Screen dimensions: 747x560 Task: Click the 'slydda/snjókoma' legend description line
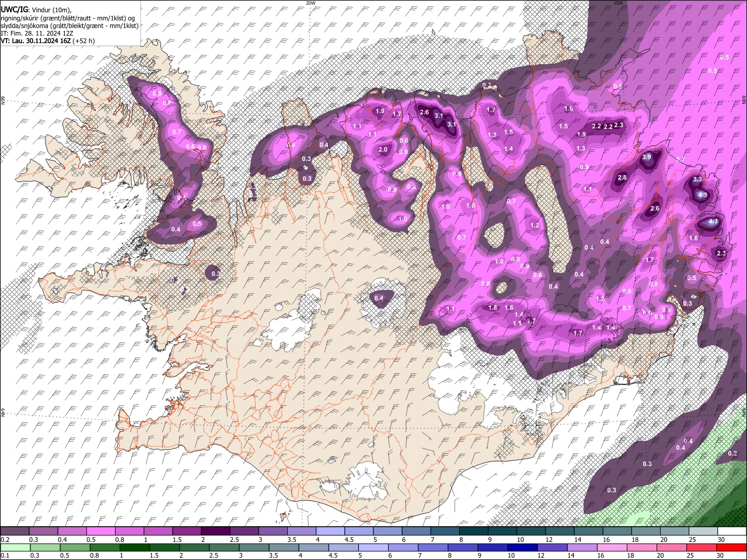coord(69,26)
